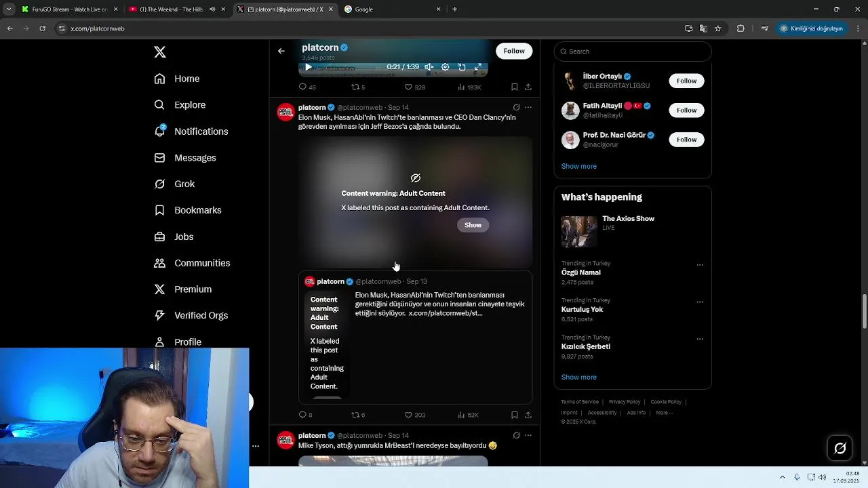This screenshot has width=868, height=488.
Task: Toggle picture-in-picture on video
Action: (x=462, y=67)
